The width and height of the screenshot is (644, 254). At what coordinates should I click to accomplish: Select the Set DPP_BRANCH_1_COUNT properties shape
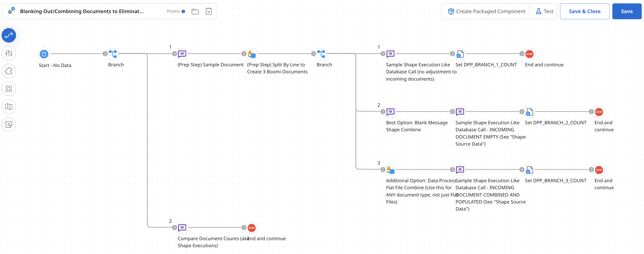pos(460,54)
